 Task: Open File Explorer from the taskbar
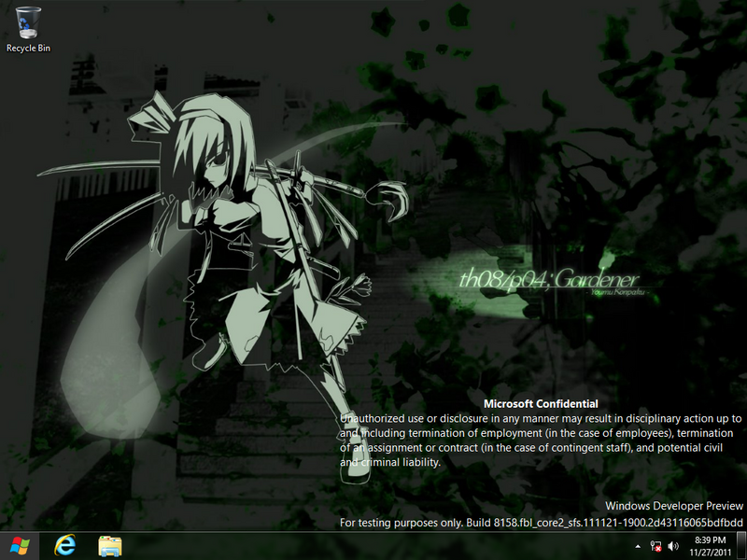point(110,546)
